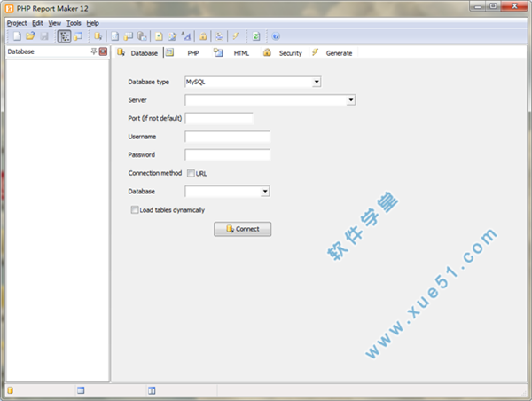Click the Port input field
This screenshot has height=401, width=532.
click(219, 118)
